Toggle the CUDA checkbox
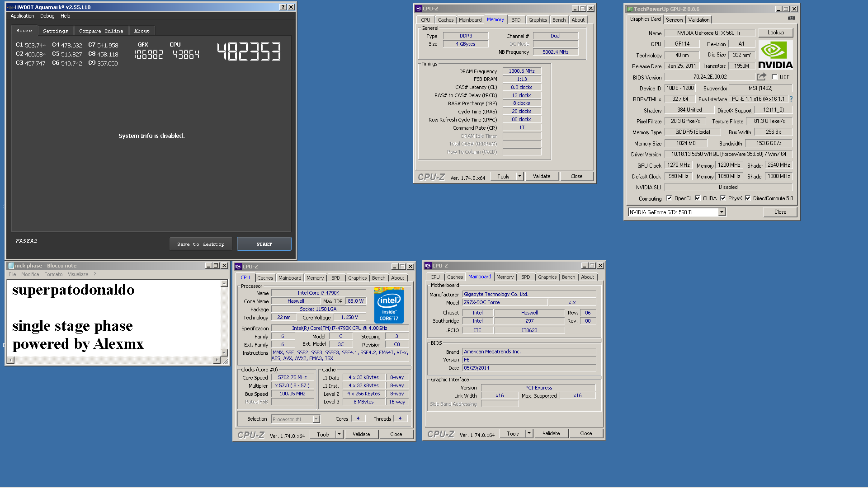 tap(698, 198)
